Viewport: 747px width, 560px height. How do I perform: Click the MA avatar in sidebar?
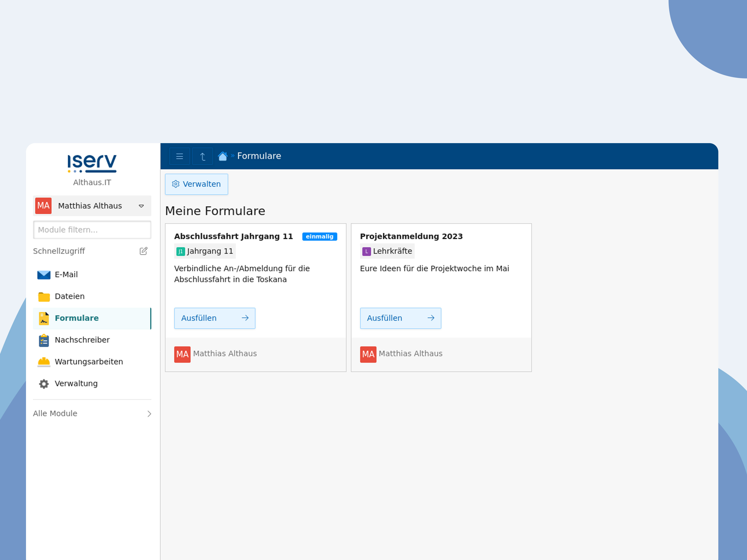[x=43, y=206]
